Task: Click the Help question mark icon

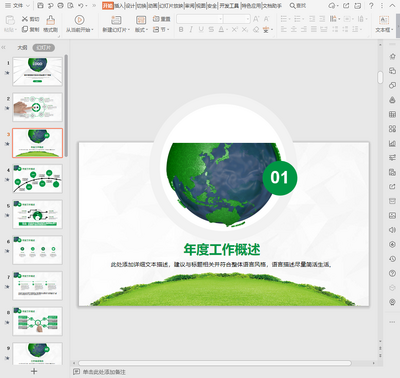Action: click(x=371, y=6)
